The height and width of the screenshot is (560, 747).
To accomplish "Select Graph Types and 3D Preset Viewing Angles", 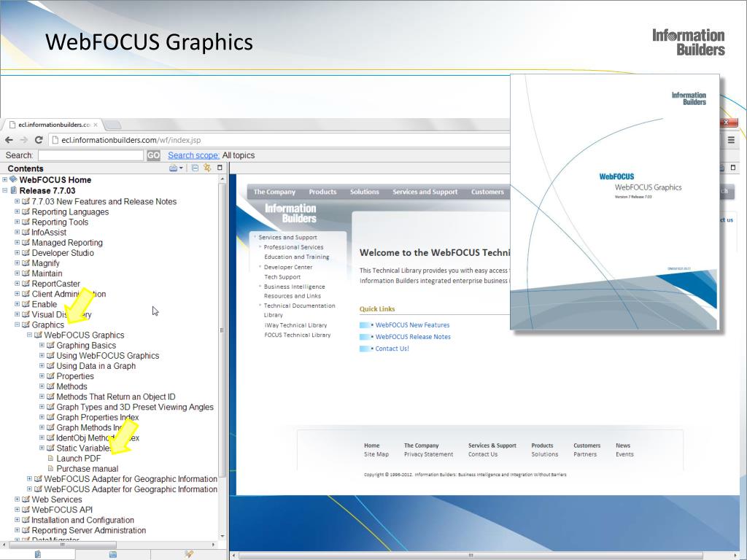I will (135, 407).
